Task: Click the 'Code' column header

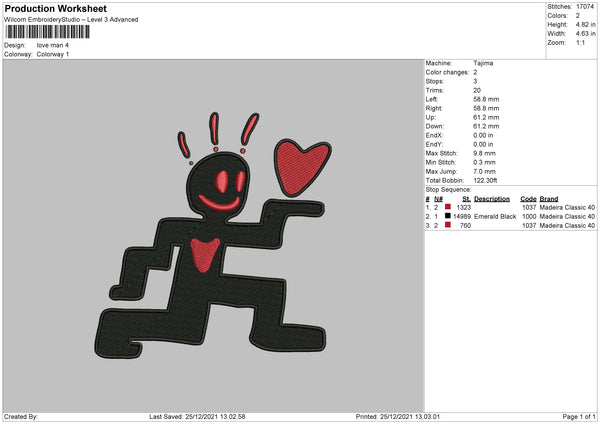Action: (x=528, y=199)
